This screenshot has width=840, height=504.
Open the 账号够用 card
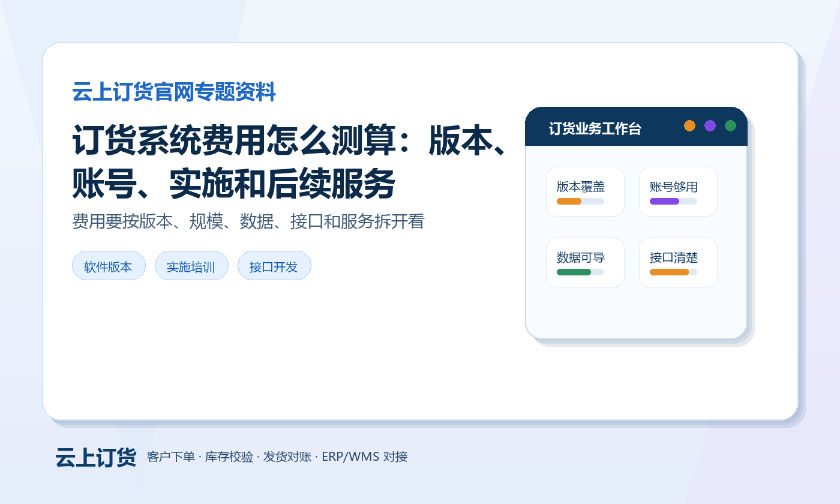pos(678,191)
